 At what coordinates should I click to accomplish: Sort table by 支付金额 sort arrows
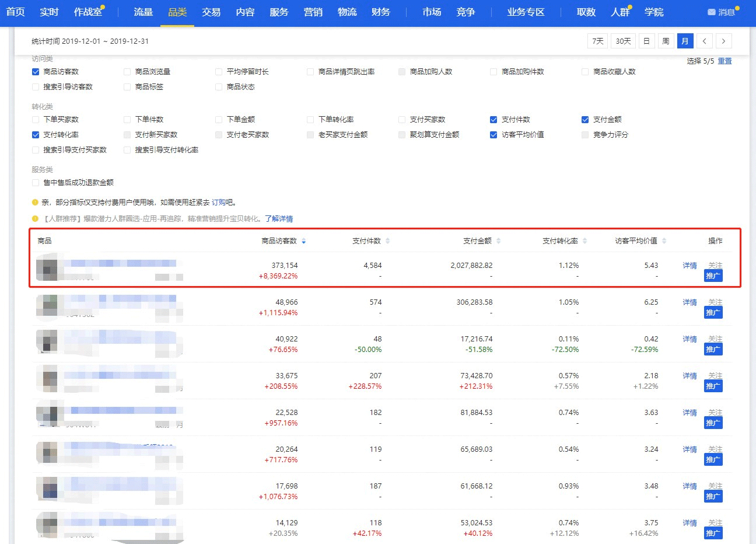click(x=498, y=241)
